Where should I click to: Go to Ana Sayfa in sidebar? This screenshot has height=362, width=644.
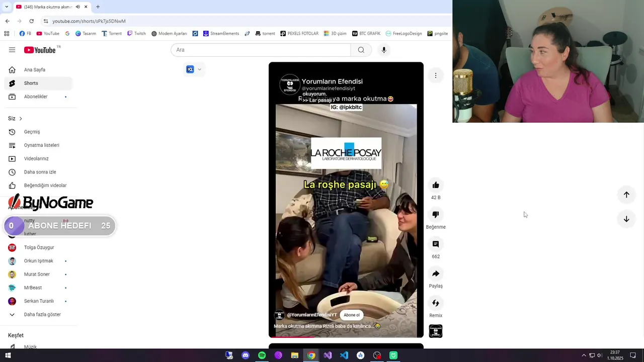[38, 70]
